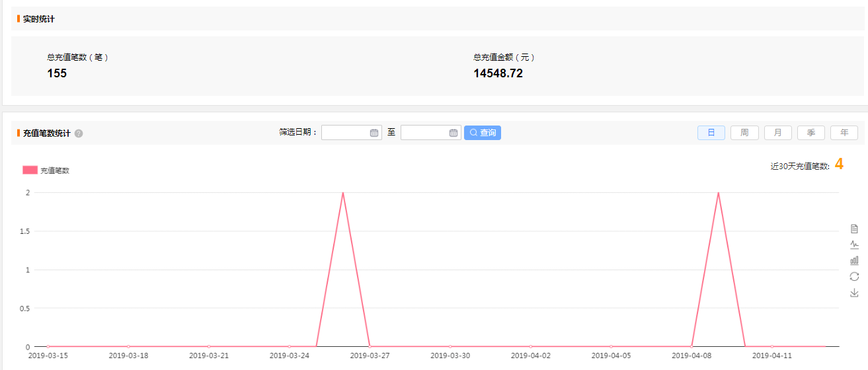Open calendar icon in start date field
This screenshot has height=370, width=868.
click(374, 133)
